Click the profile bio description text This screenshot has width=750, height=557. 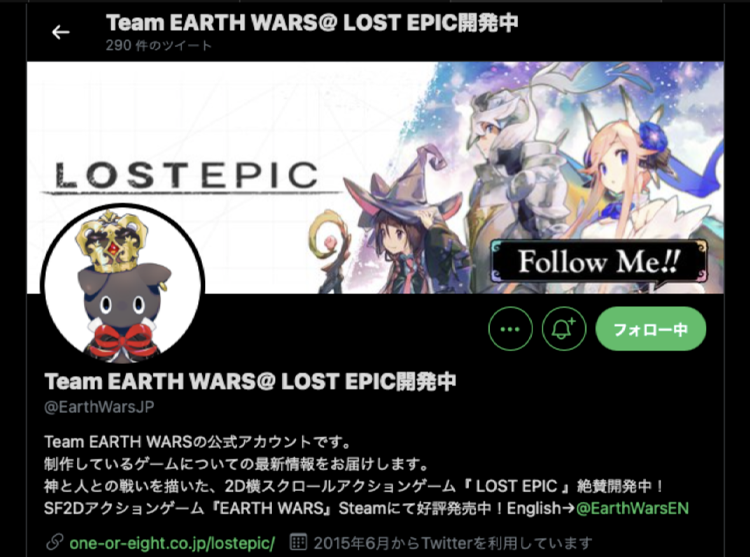366,475
